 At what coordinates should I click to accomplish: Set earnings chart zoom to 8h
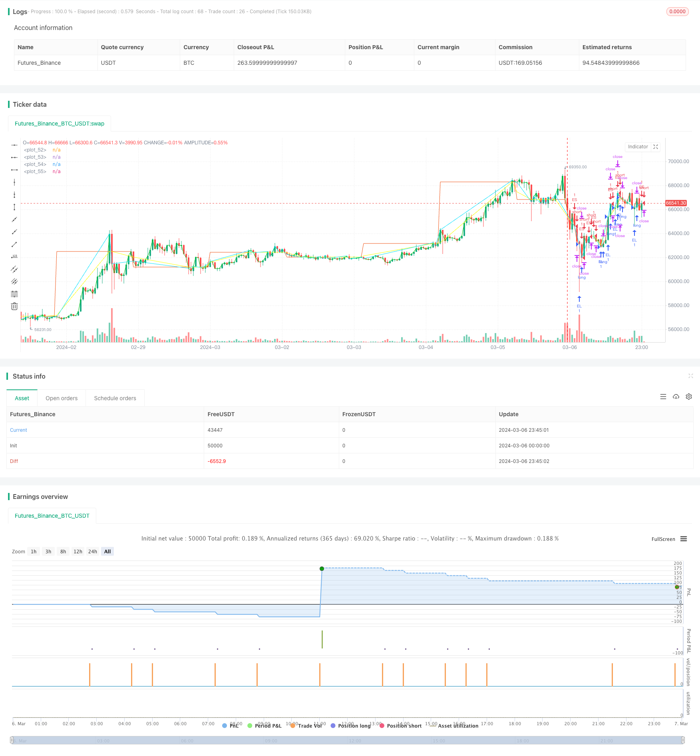pos(63,551)
